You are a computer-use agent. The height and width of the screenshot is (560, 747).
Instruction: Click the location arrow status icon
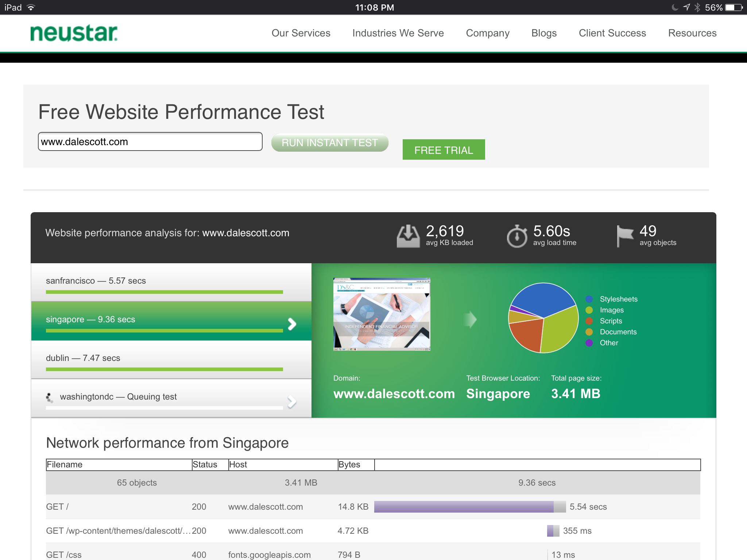(686, 7)
